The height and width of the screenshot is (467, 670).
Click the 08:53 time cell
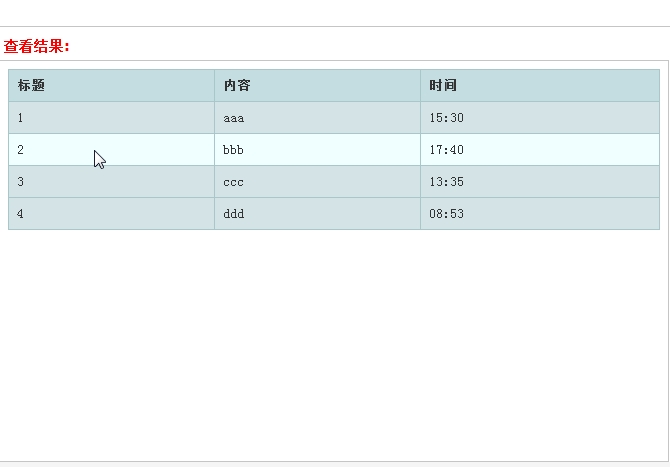(540, 214)
